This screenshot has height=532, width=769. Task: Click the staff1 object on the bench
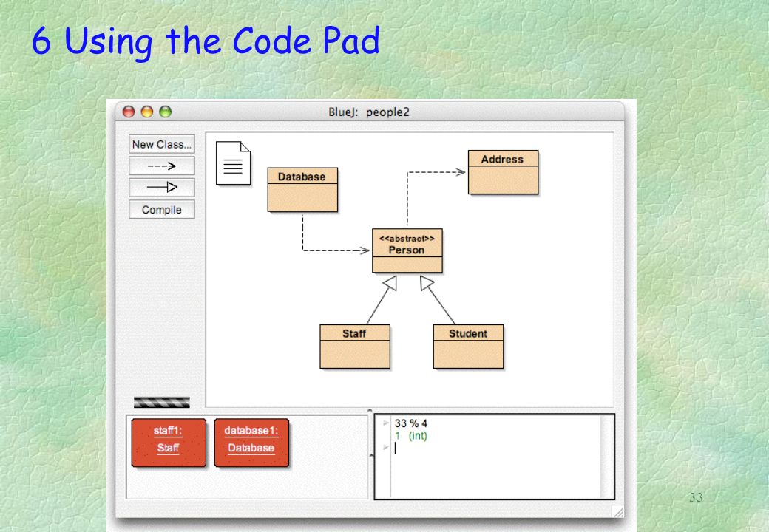pyautogui.click(x=169, y=443)
